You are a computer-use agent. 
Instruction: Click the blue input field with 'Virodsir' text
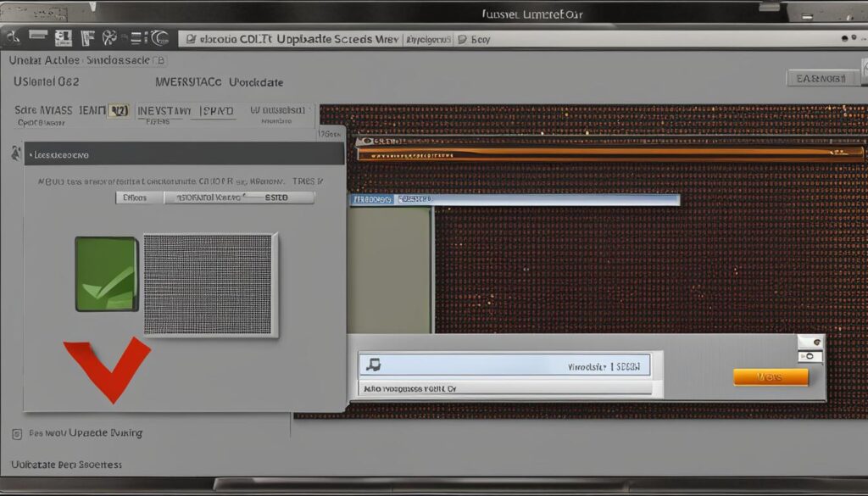click(505, 366)
